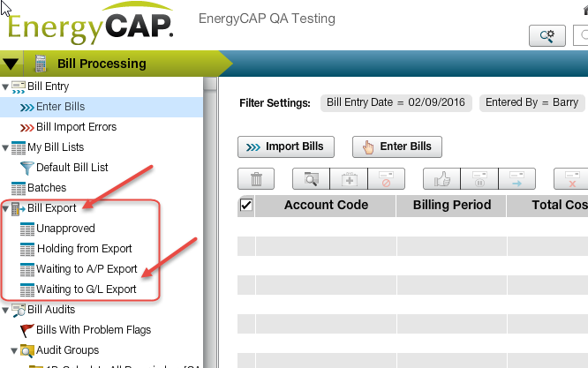
Task: Click the blue arrows icon beside Enter Bills
Action: coord(27,108)
